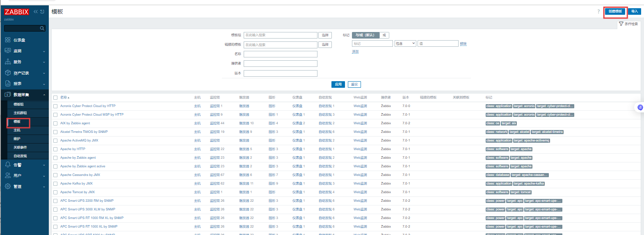Collapse the 数据采集 menu chevron

(44, 95)
